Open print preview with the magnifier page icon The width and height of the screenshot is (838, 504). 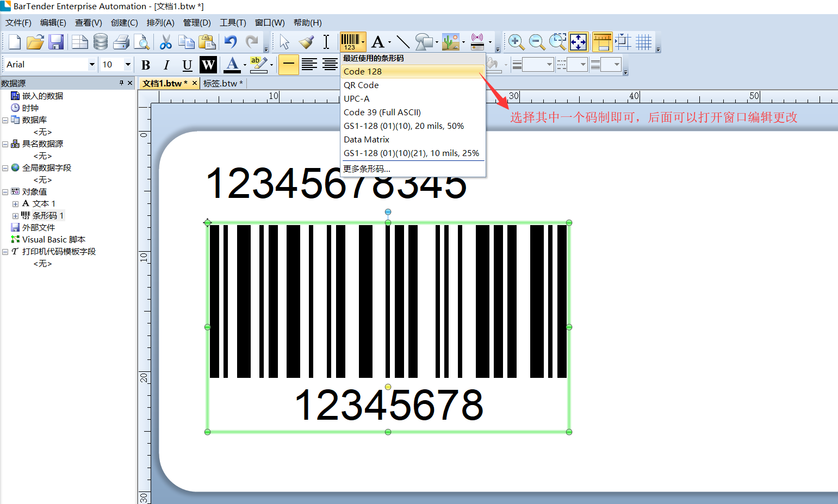[141, 42]
